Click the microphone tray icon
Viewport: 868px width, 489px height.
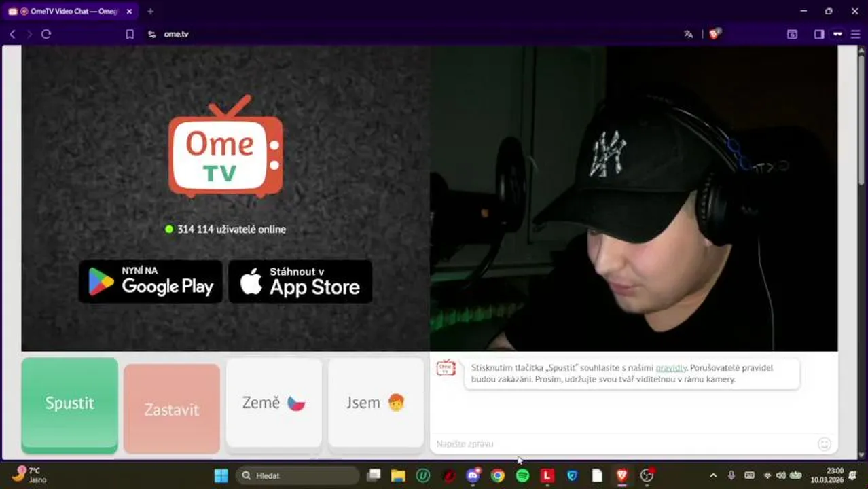coord(731,475)
